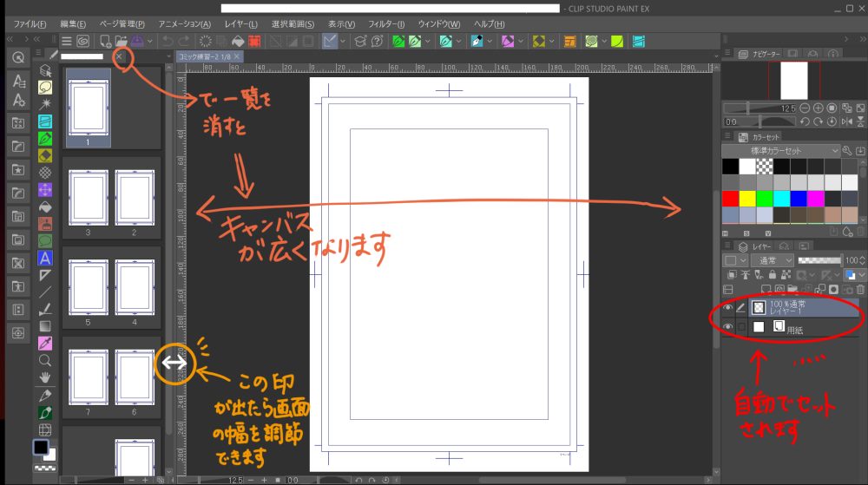The height and width of the screenshot is (485, 868).
Task: Open the フィルター(I) menu
Action: 385,23
